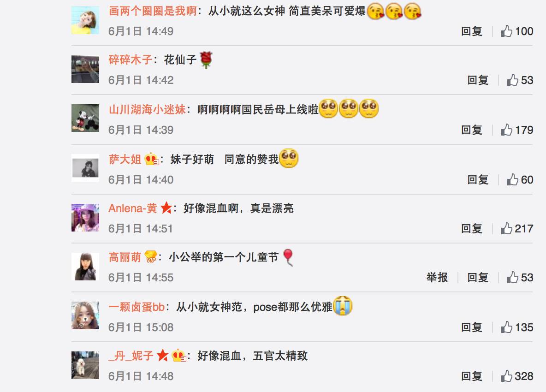Viewport: 546px width, 392px height.
Task: Thumbs-up 一颗卤蛋bb's comment
Action: pyautogui.click(x=517, y=327)
